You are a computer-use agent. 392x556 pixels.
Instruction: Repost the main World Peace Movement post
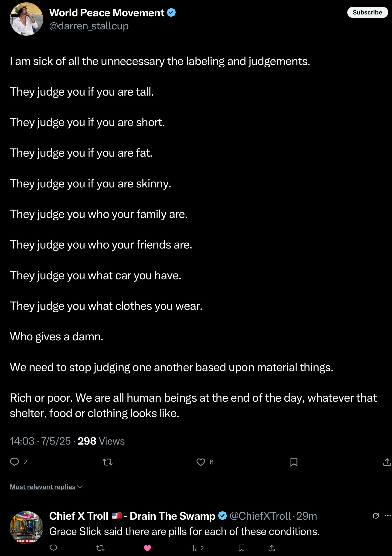click(108, 462)
